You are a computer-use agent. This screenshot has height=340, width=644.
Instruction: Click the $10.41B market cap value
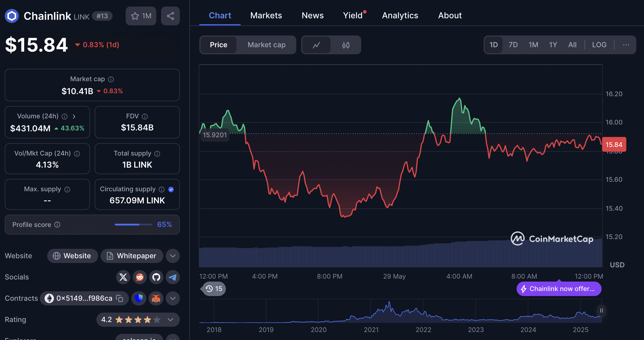click(x=77, y=91)
